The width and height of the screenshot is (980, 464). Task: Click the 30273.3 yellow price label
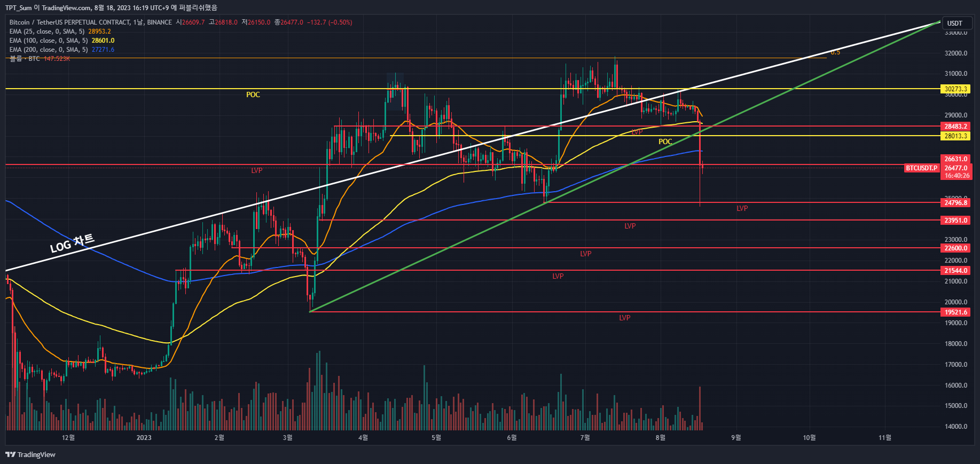point(956,89)
